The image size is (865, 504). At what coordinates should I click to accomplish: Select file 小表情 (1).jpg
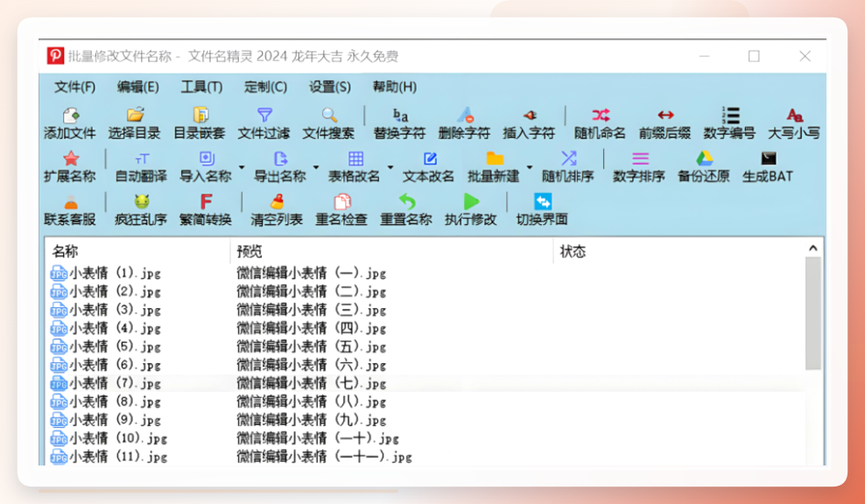click(x=105, y=273)
